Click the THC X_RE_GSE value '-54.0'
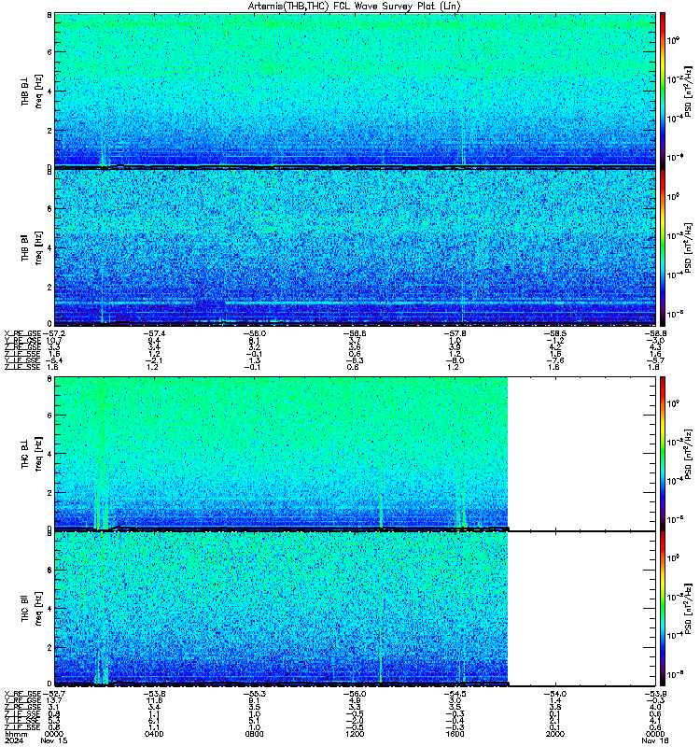Image resolution: width=700 pixels, height=747 pixels. pyautogui.click(x=554, y=694)
